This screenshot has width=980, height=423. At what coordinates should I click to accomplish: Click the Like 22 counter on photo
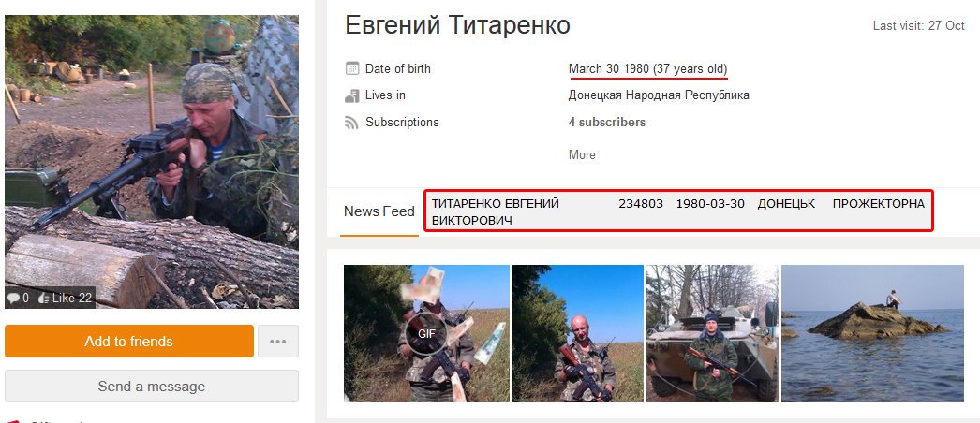click(x=66, y=299)
